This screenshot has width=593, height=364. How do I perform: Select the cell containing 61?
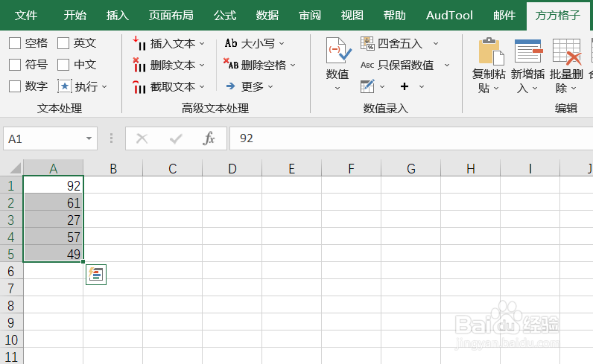[54, 202]
